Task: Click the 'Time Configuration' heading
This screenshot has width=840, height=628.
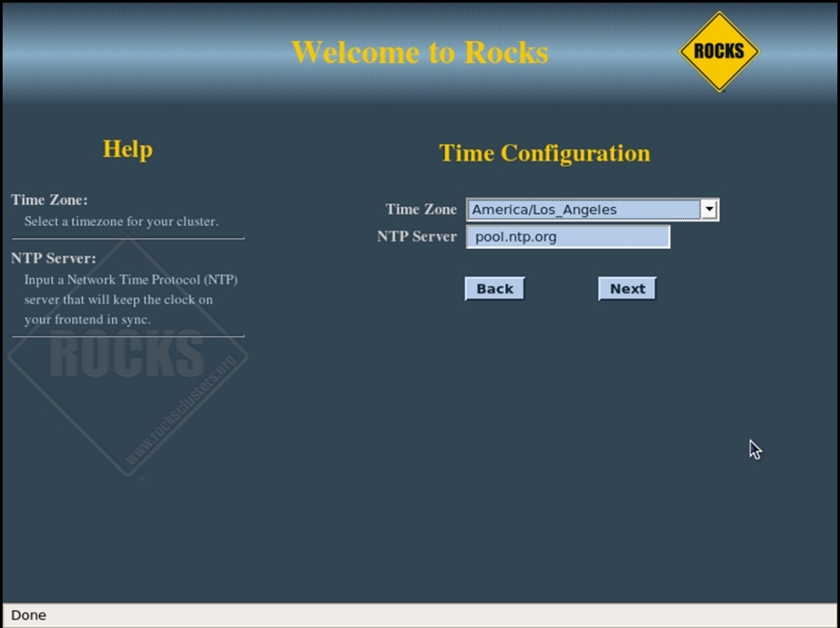Action: pyautogui.click(x=544, y=153)
